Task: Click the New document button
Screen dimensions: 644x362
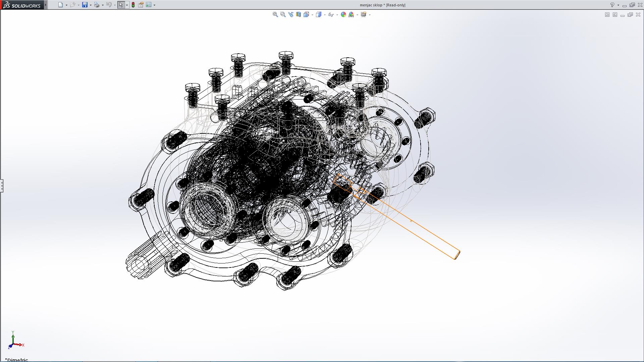Action: tap(60, 5)
